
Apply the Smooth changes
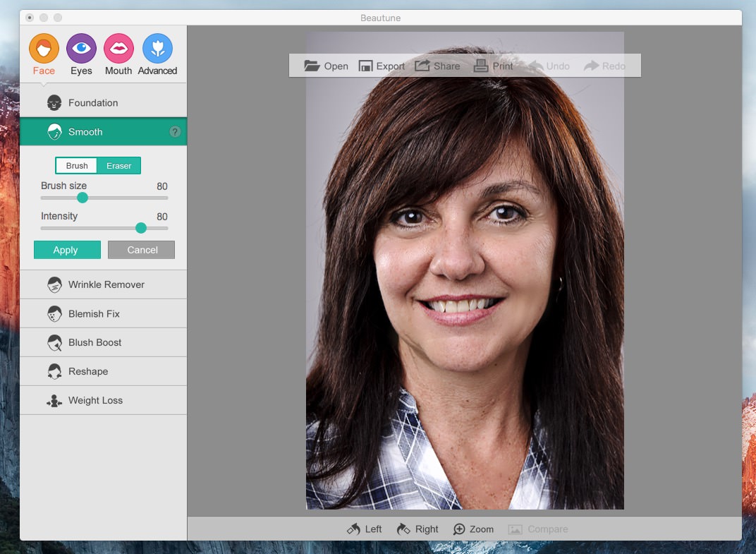click(x=67, y=250)
